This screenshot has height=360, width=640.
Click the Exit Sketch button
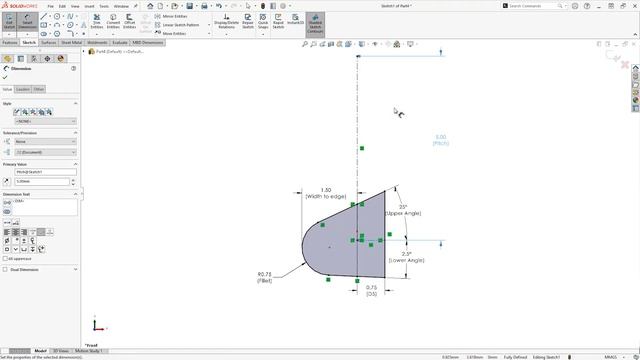coord(9,21)
